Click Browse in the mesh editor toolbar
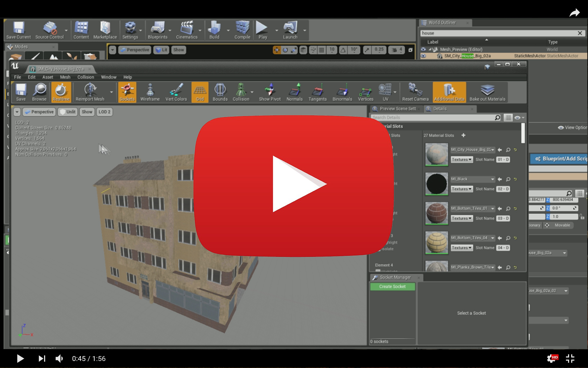 [x=39, y=92]
